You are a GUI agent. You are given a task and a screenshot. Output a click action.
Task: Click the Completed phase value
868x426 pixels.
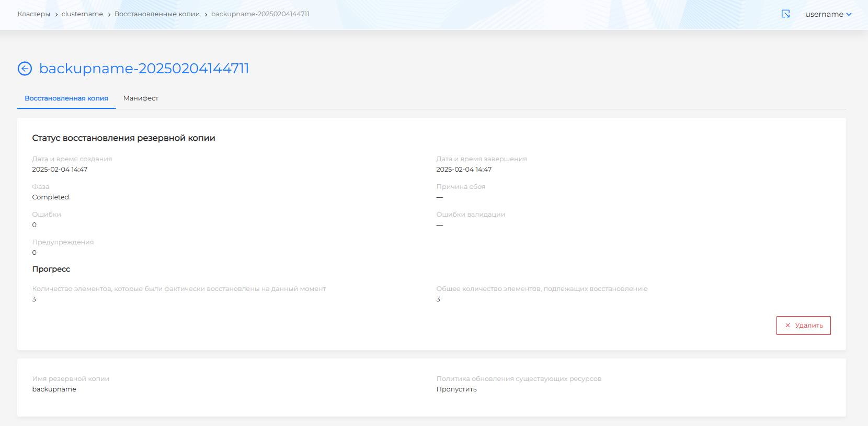pos(51,197)
